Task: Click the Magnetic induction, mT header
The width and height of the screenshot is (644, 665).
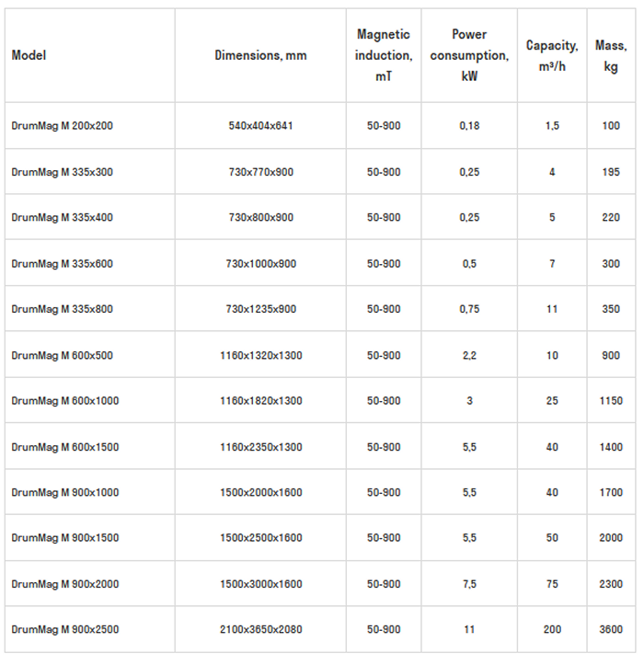Action: 384,55
